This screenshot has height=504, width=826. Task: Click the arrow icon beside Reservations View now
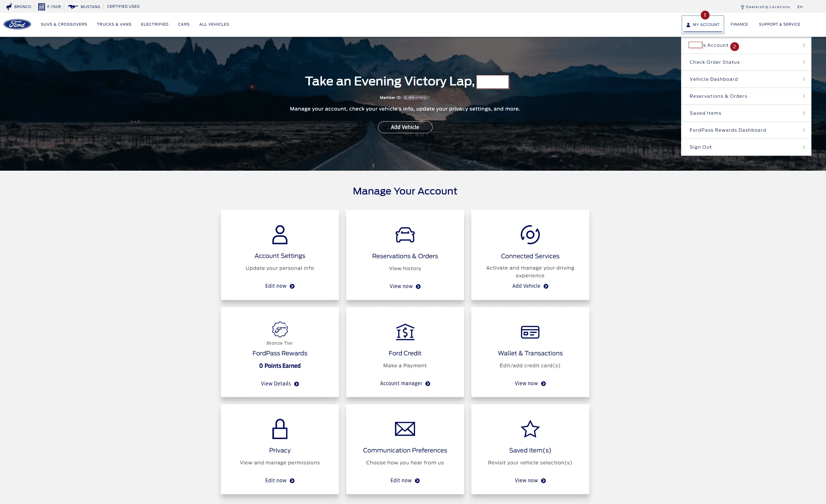[x=418, y=287]
